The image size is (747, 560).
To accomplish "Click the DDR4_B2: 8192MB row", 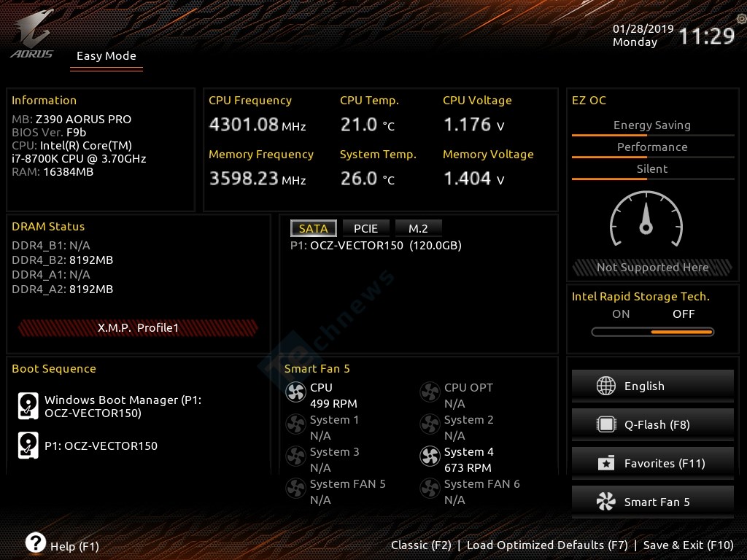I will (x=63, y=260).
